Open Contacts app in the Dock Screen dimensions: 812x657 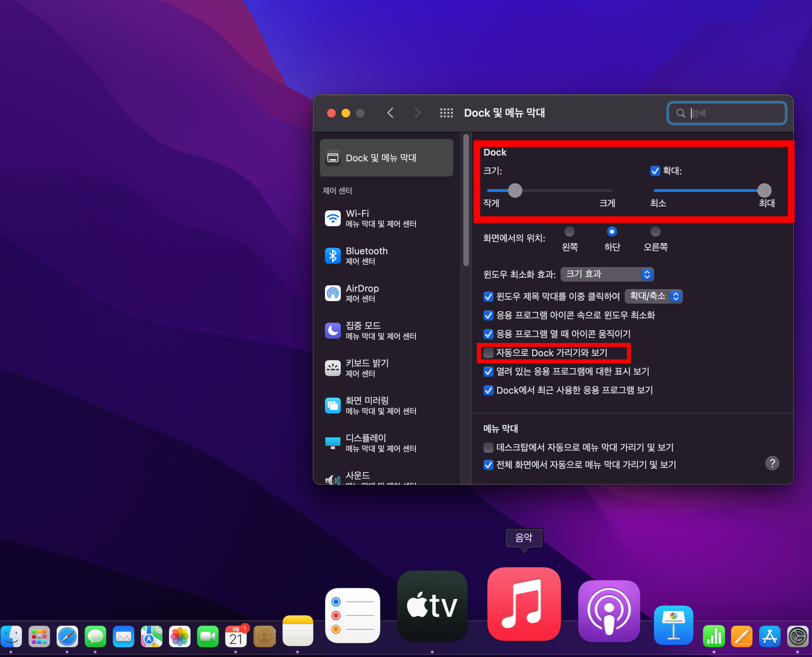click(x=264, y=636)
